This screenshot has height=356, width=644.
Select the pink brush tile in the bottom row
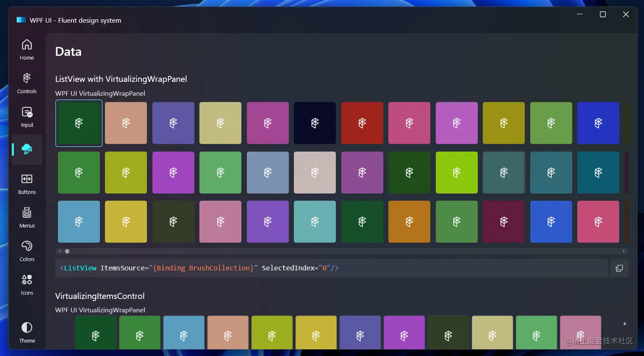598,221
